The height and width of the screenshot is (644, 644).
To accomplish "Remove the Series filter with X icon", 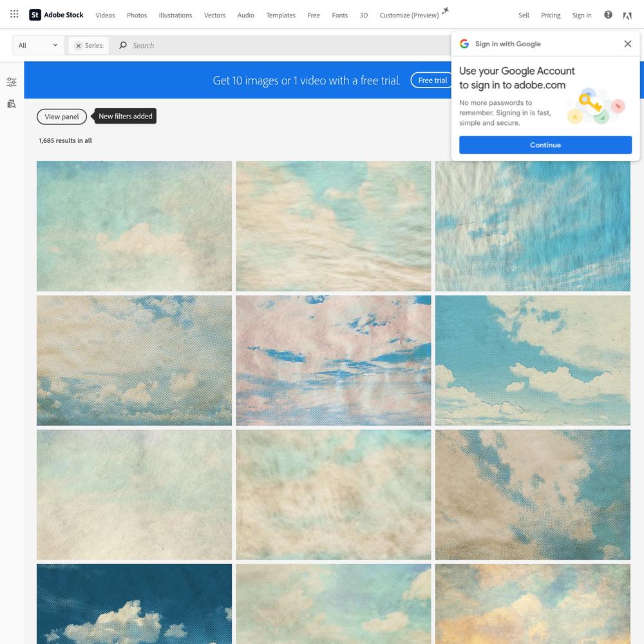I will tap(79, 46).
